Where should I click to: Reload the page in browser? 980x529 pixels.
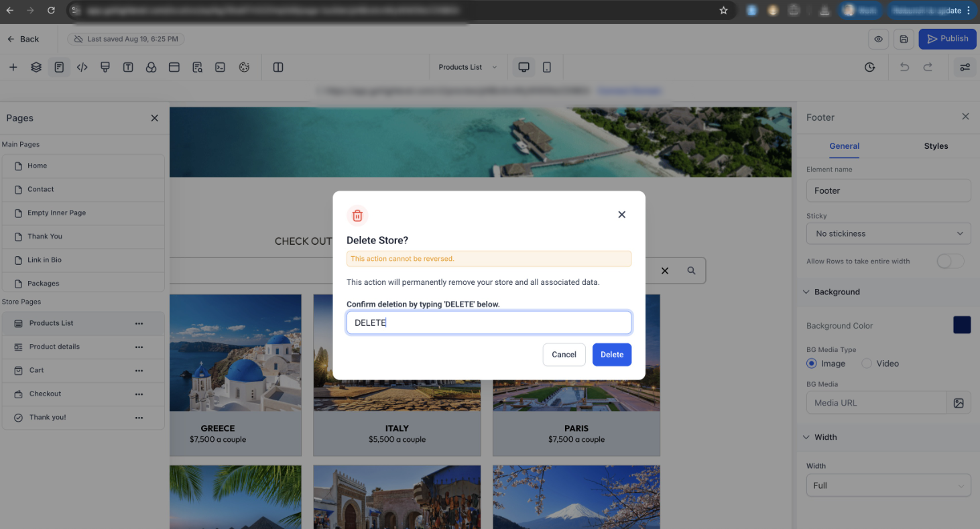[52, 11]
